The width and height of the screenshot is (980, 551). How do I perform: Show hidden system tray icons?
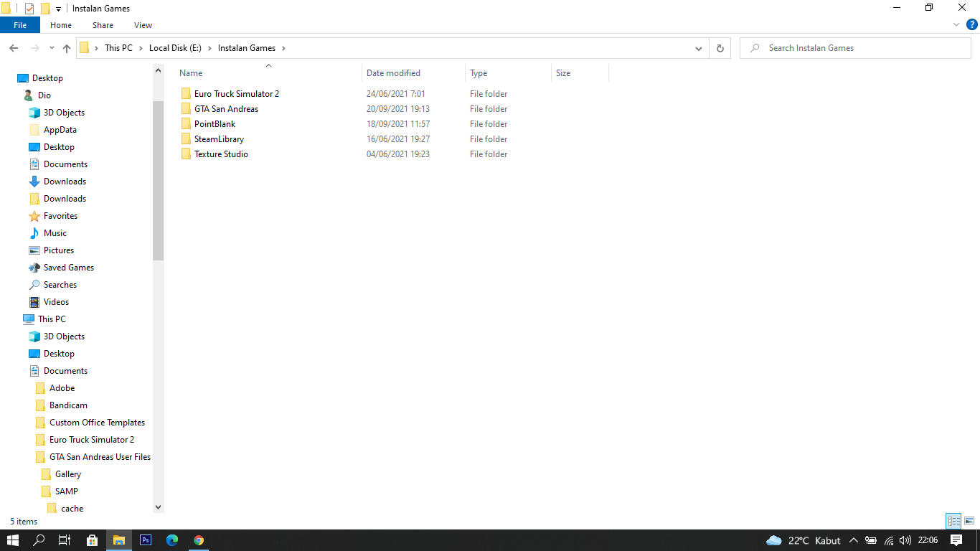854,540
